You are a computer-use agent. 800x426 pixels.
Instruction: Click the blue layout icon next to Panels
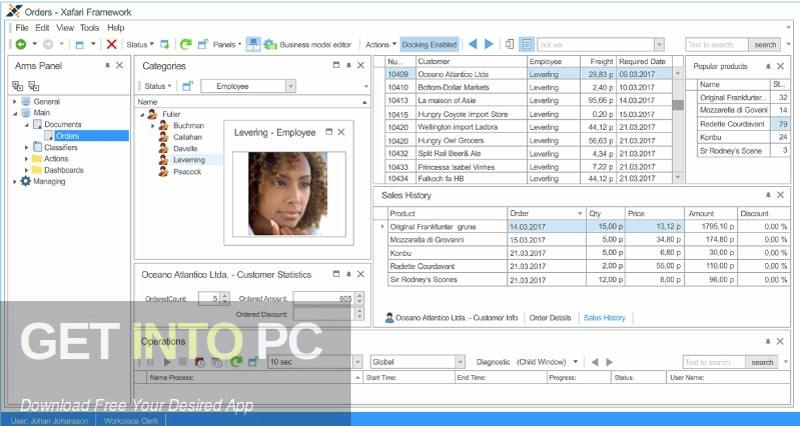click(x=253, y=44)
